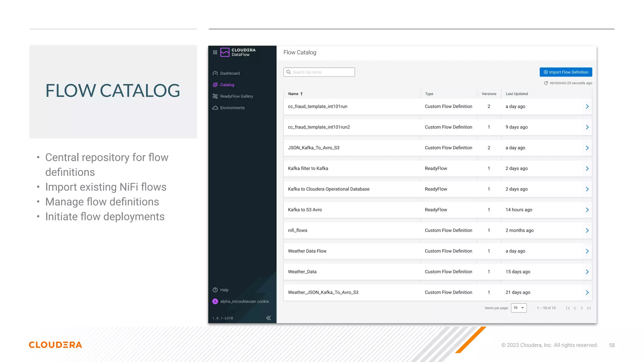
Task: Expand cc_fraud_template_int101run2 row chevron
Action: click(x=587, y=127)
